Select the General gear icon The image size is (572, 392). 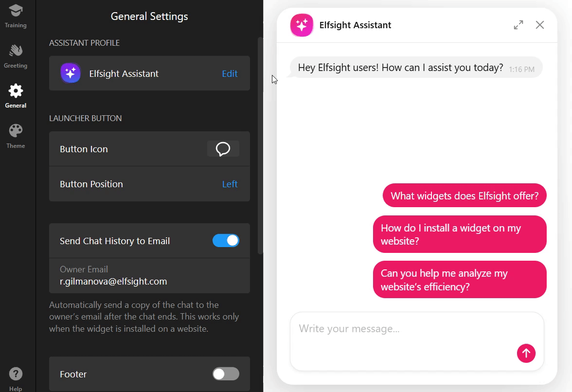(16, 91)
